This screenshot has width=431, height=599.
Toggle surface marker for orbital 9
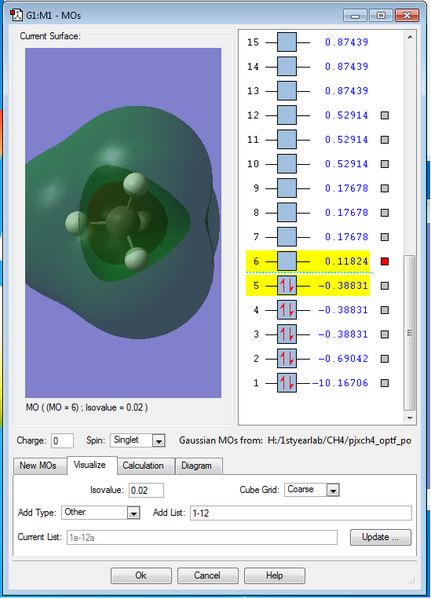click(385, 188)
